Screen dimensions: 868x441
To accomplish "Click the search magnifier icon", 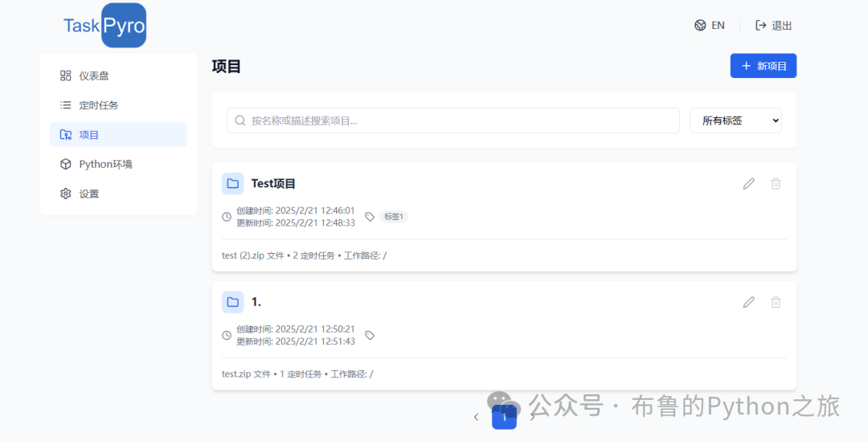I will (x=240, y=120).
